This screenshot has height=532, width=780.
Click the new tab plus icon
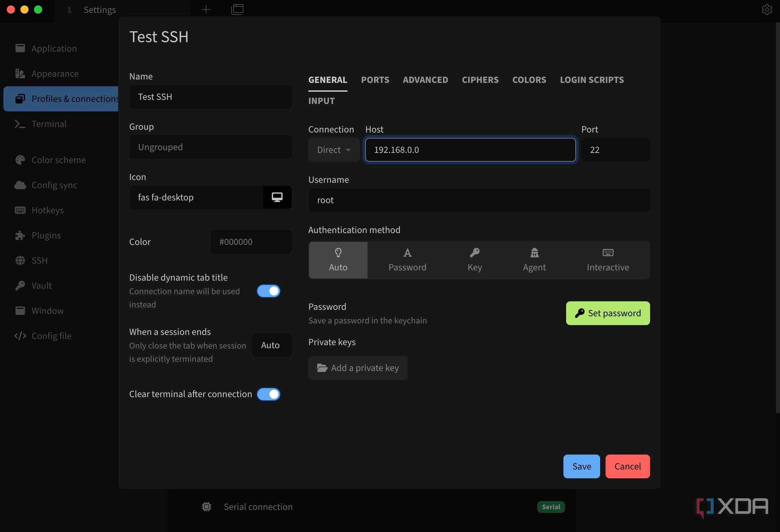tap(206, 10)
